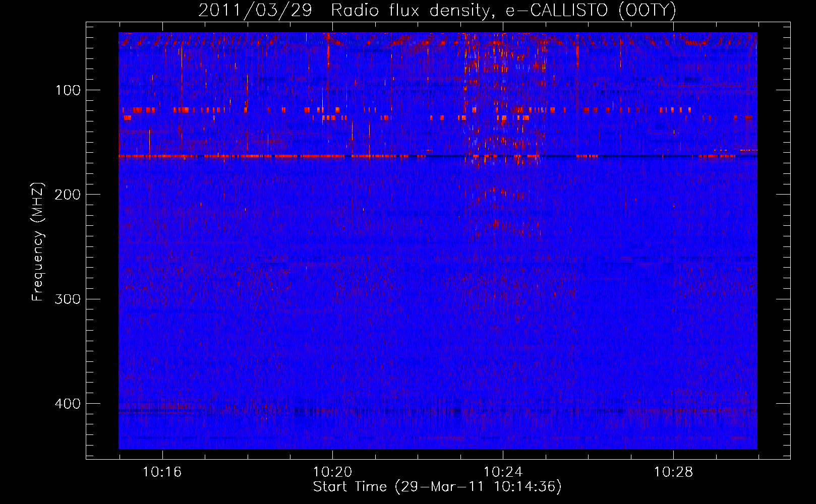Click the 'Frequency (MHZ)' axis label

(x=38, y=241)
